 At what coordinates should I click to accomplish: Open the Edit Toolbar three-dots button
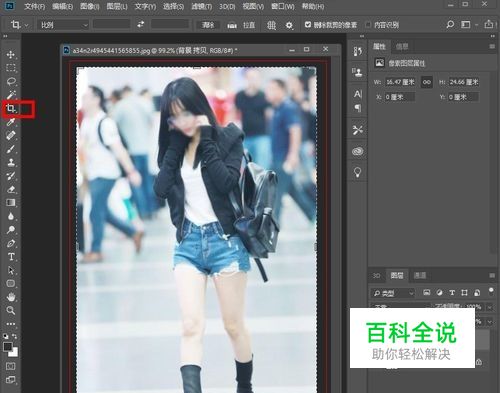click(11, 324)
